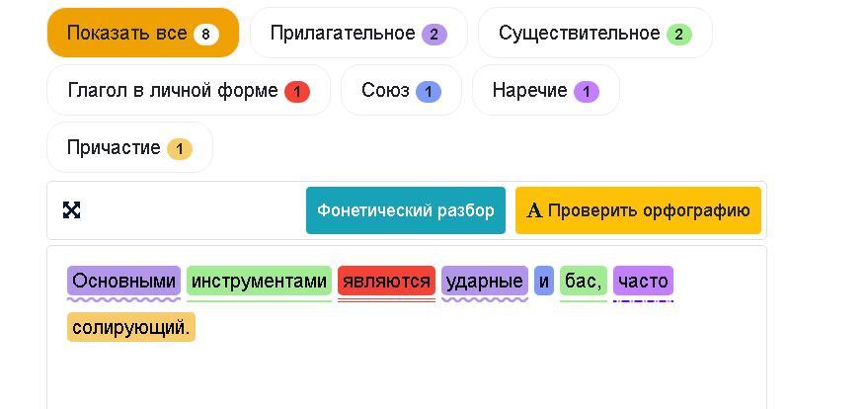Select the participle "солирующий."
Image resolution: width=868 pixels, height=409 pixels.
pyautogui.click(x=130, y=327)
